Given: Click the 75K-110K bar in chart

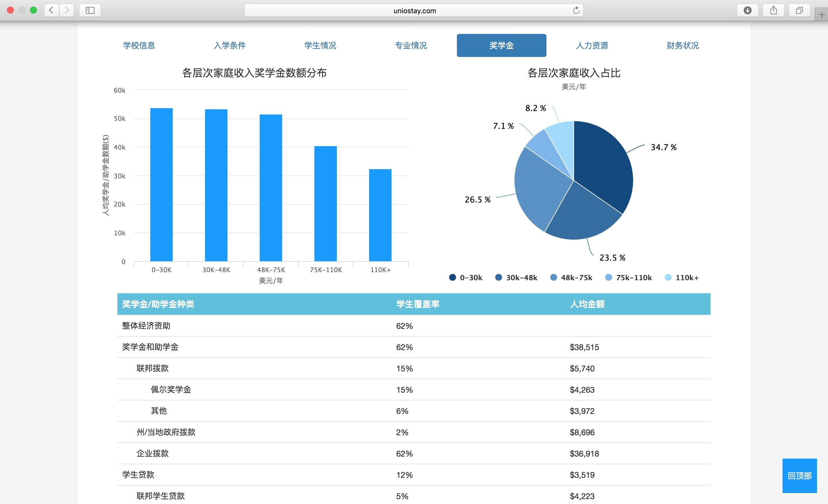Looking at the screenshot, I should point(325,203).
